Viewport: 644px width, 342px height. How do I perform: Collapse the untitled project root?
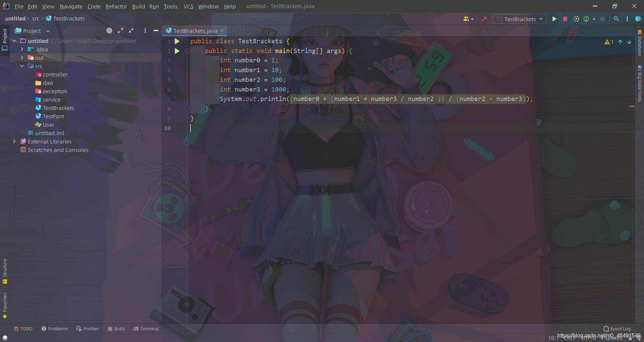[14, 41]
